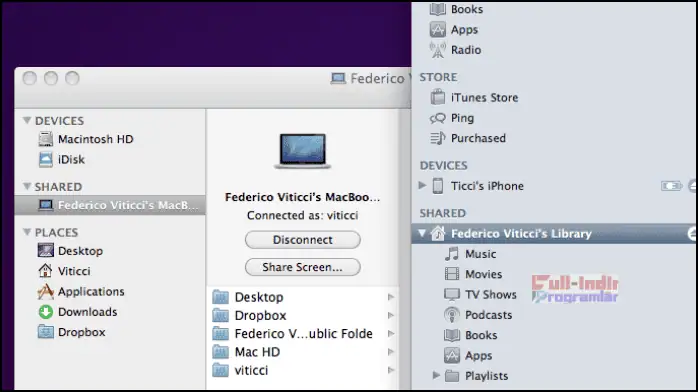Viewport: 698px width, 392px height.
Task: Expand the viticci folder arrow in Finder column
Action: coord(391,370)
